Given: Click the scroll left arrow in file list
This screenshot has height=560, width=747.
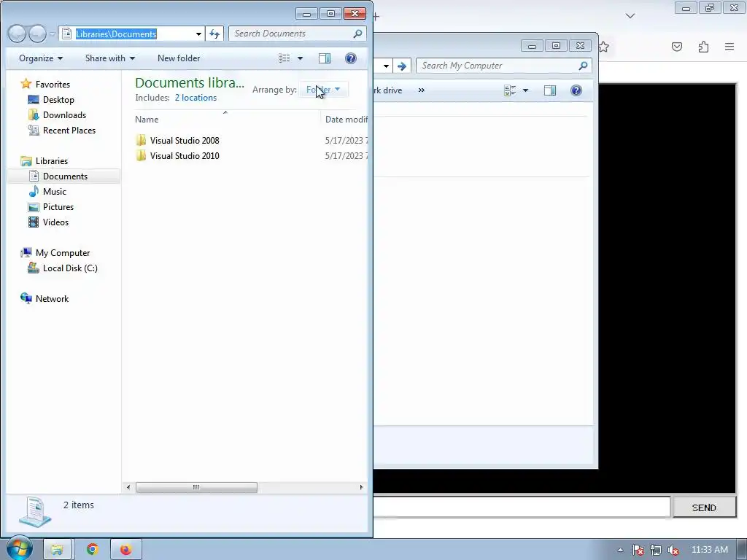Looking at the screenshot, I should [x=128, y=487].
